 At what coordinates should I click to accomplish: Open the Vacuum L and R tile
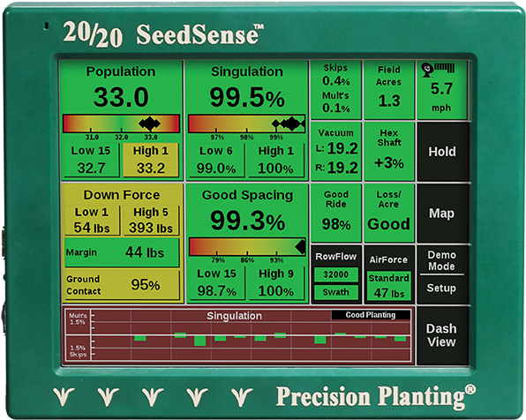(335, 151)
